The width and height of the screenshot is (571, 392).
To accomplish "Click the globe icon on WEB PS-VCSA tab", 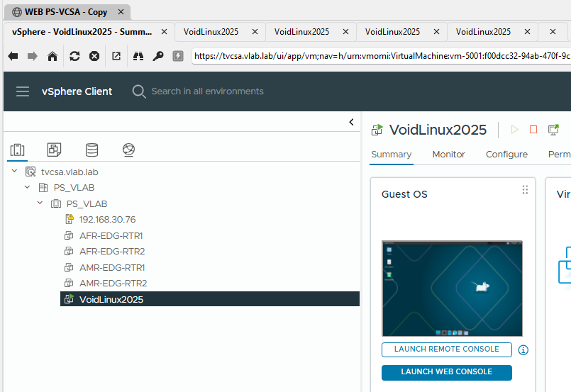I will click(17, 12).
